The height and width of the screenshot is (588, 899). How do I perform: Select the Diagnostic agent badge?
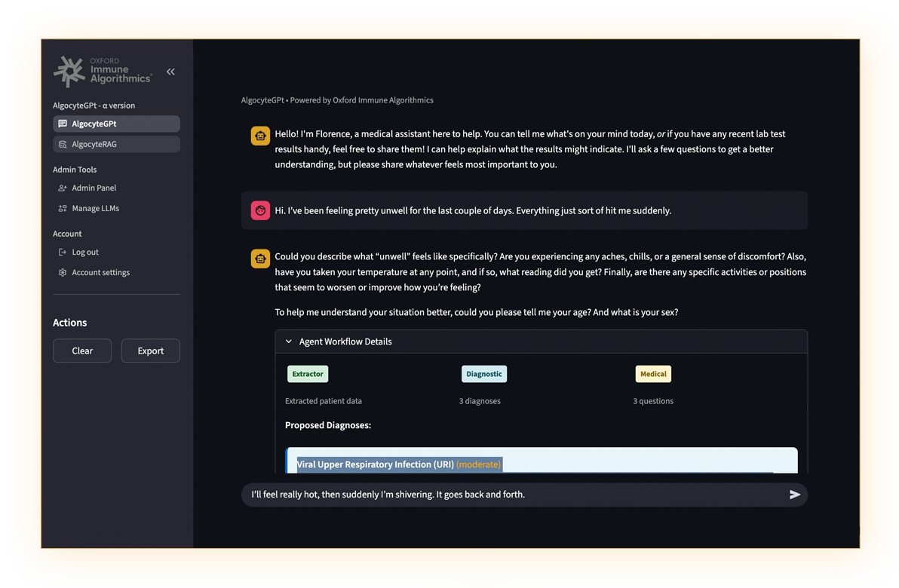484,374
